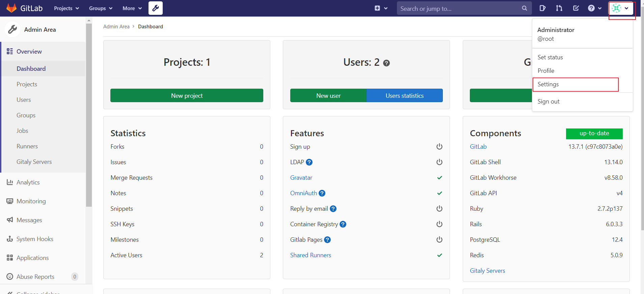Expand the new item dropdown arrow

click(386, 8)
